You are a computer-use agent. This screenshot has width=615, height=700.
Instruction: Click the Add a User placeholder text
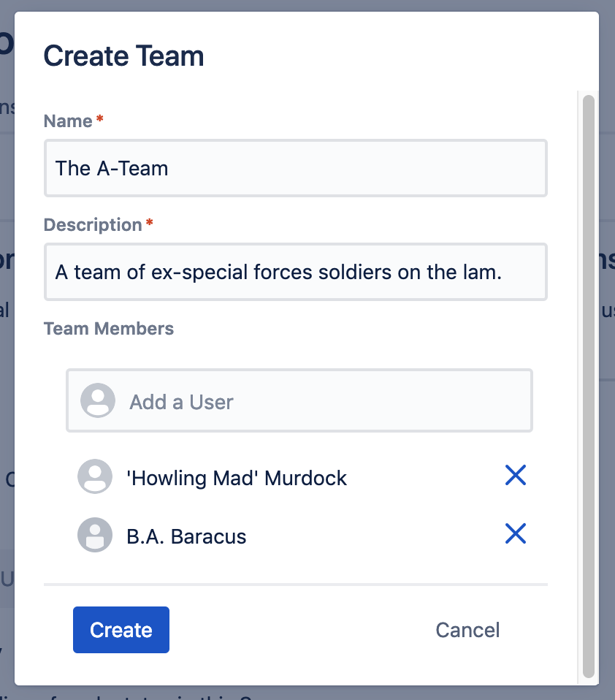click(x=181, y=402)
